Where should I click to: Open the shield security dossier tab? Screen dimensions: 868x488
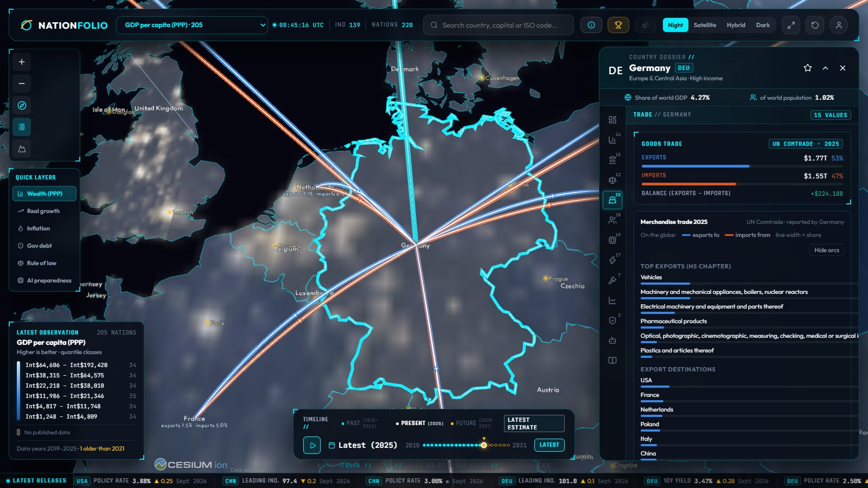pyautogui.click(x=612, y=320)
